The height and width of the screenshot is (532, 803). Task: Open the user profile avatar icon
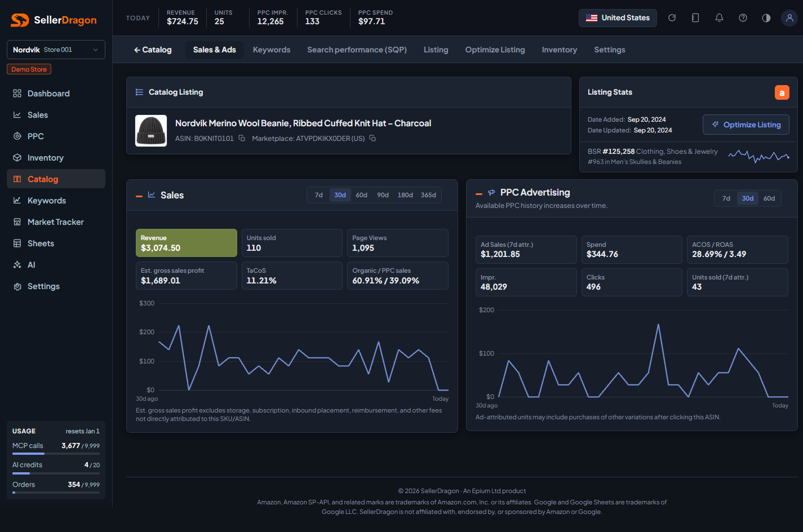[789, 18]
